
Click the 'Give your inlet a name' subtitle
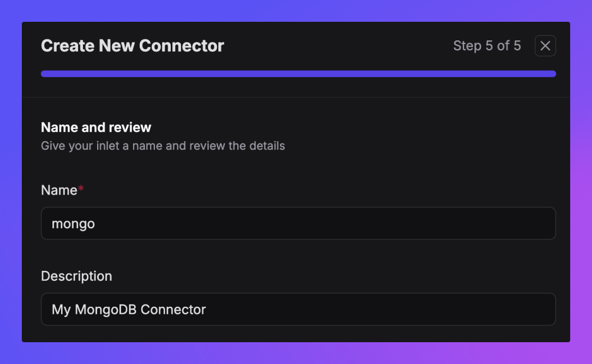click(163, 145)
